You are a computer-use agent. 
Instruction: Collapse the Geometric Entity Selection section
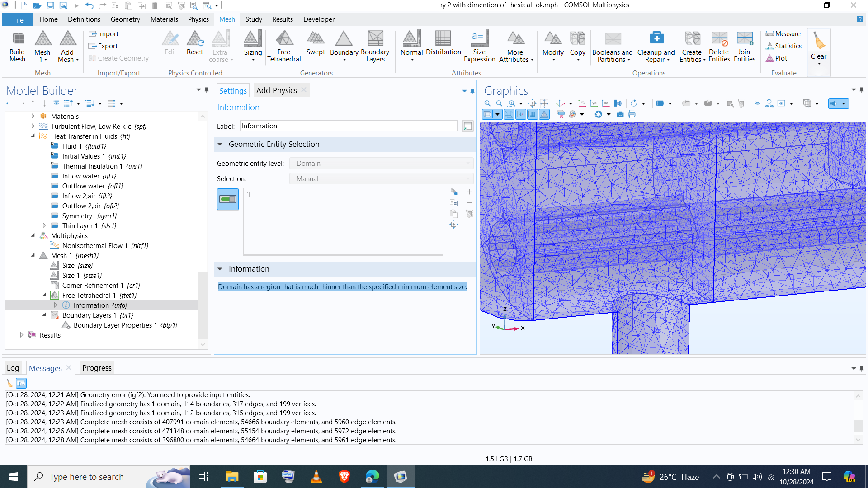(220, 144)
